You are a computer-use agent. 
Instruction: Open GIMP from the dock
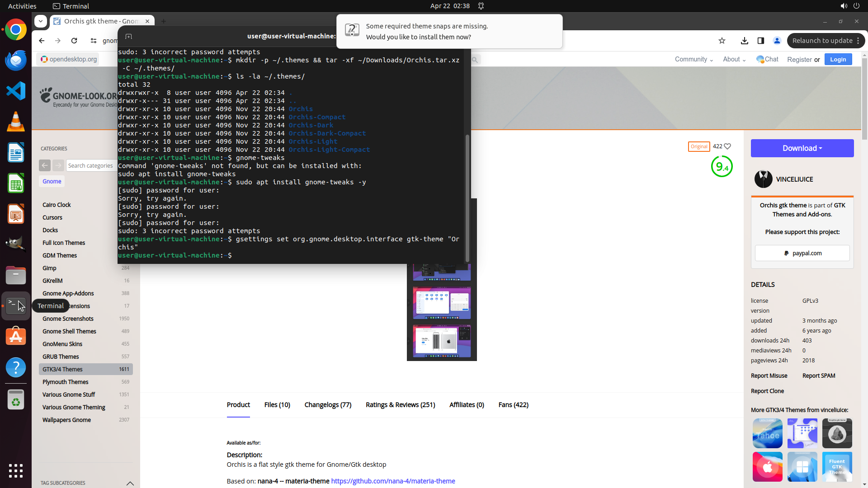point(16,244)
